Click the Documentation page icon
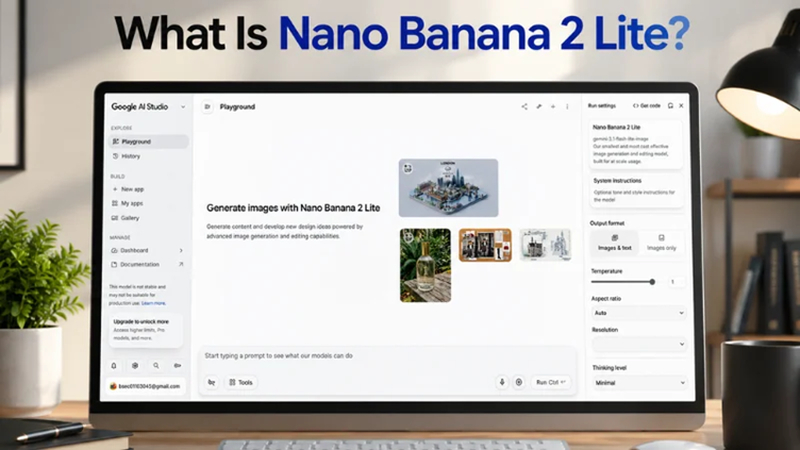Screen dimensions: 800x450 click(114, 264)
